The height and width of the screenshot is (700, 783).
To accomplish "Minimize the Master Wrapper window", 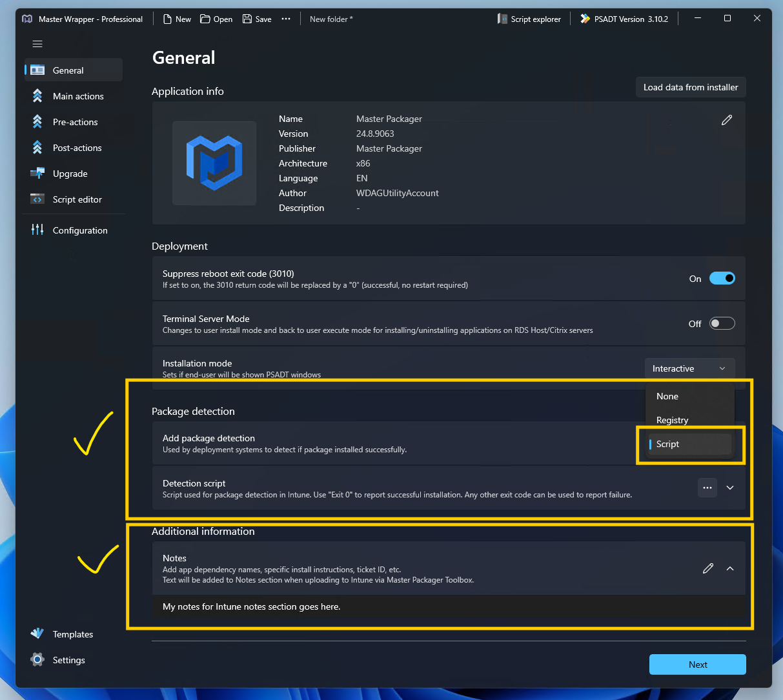I will pyautogui.click(x=698, y=19).
